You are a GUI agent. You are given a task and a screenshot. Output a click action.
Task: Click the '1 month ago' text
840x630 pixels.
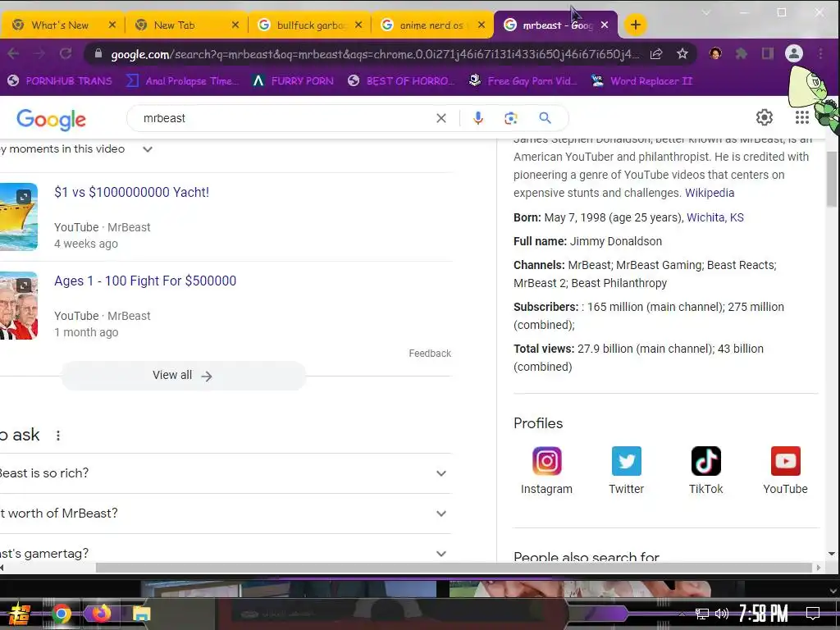click(x=85, y=332)
